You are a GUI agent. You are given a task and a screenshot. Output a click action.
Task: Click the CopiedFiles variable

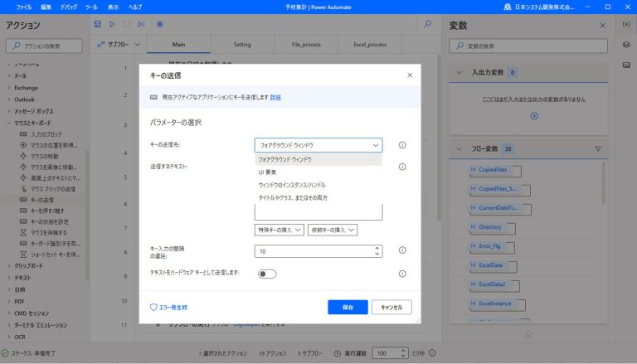click(493, 169)
